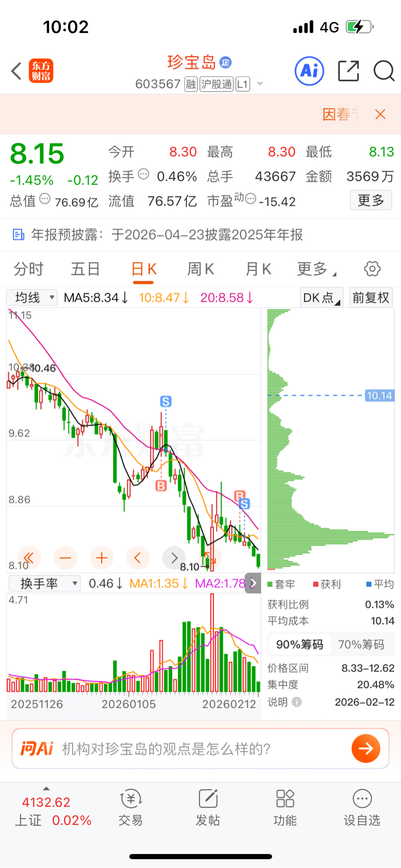Open the 换手率 sub-indicator dropdown

coord(44,584)
